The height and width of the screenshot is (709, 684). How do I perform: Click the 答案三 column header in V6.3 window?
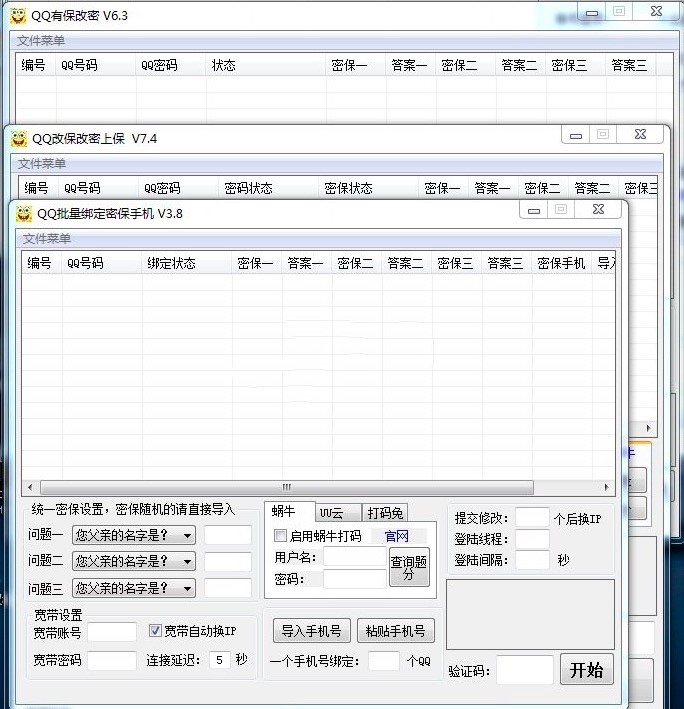tap(631, 65)
